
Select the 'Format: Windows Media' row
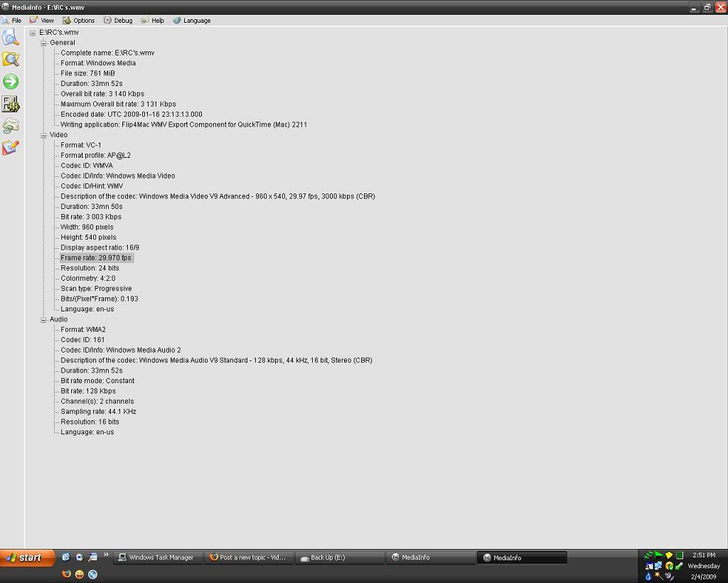point(98,63)
